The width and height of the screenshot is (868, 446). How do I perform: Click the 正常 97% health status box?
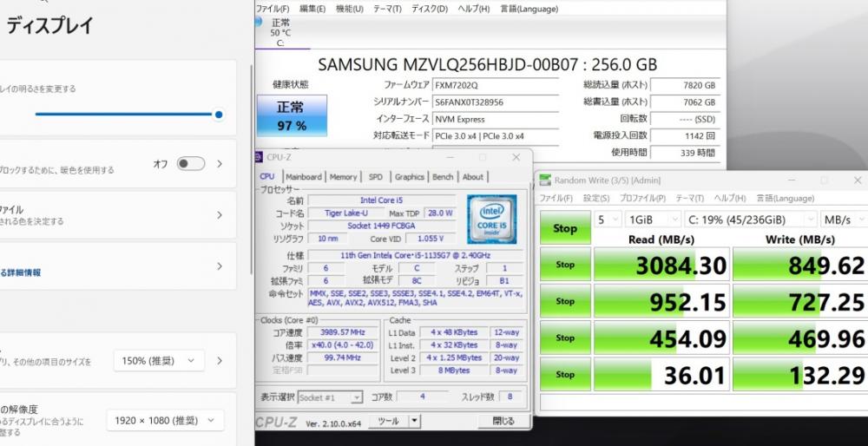pyautogui.click(x=292, y=115)
